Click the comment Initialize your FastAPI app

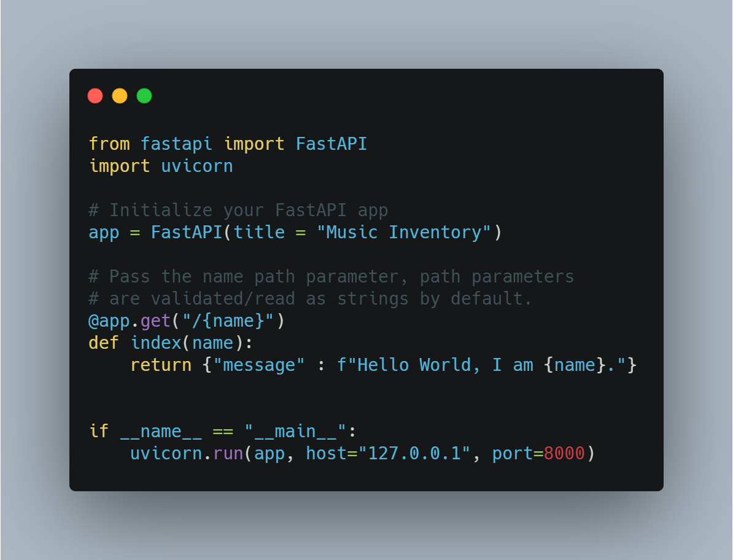(x=238, y=211)
